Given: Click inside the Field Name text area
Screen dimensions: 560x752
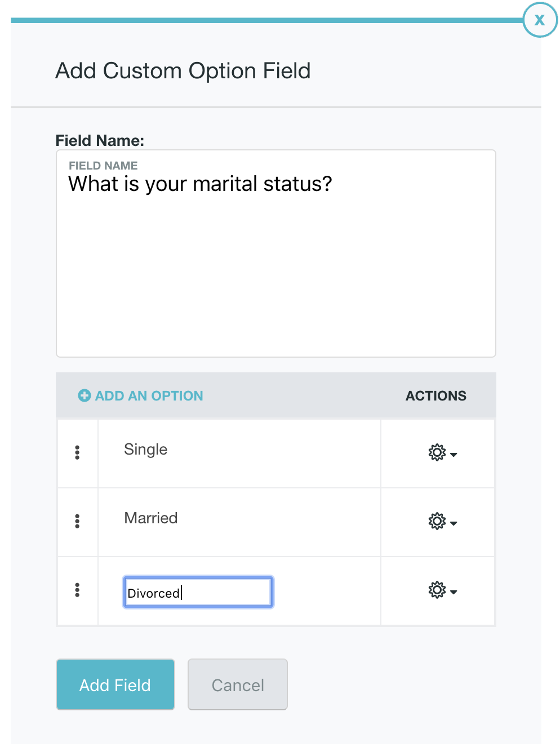Looking at the screenshot, I should coord(276,253).
